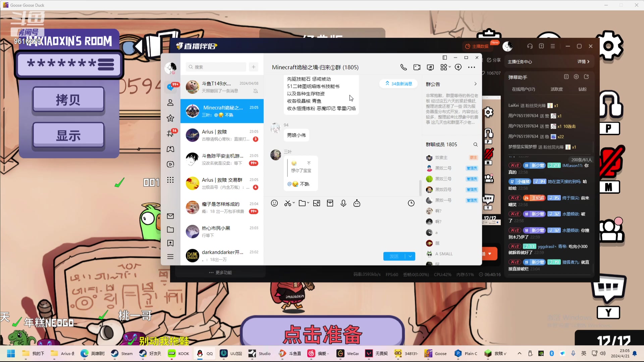Open the 直播伴侣 hamburger menu
The image size is (644, 362).
[553, 46]
